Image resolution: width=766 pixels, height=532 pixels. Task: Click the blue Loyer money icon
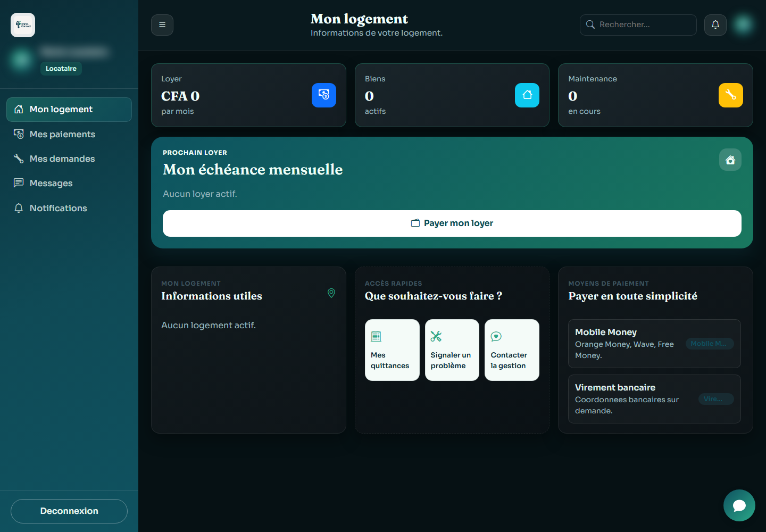[324, 95]
